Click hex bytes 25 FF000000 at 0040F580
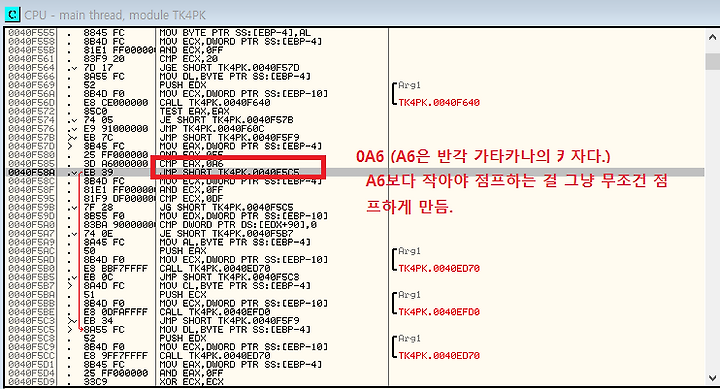 116,155
